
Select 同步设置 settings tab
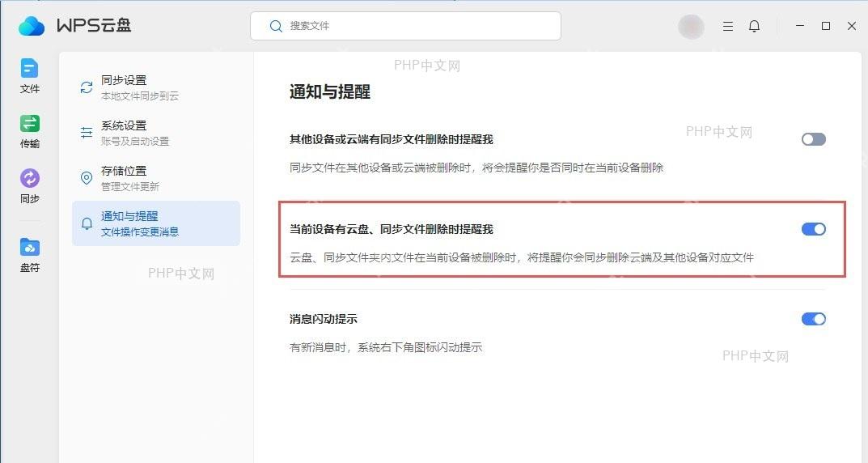point(156,87)
